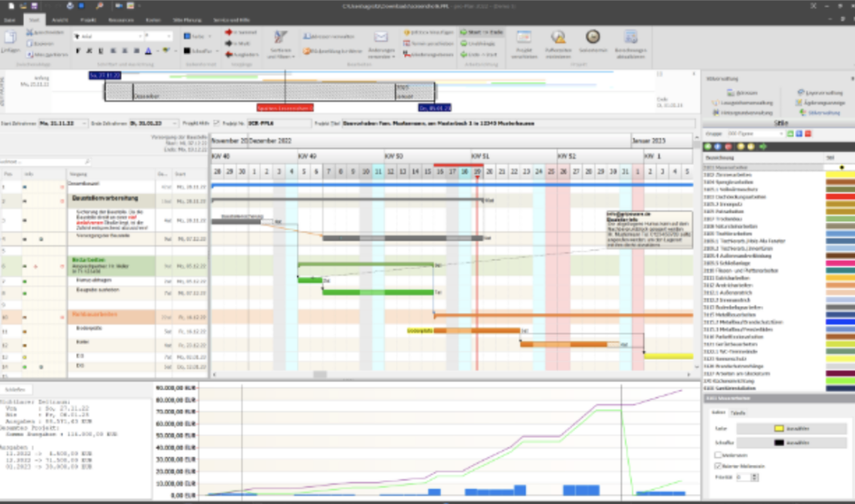Image resolution: width=855 pixels, height=504 pixels.
Task: Click the envelope Änderungen versenden icon
Action: click(x=381, y=38)
